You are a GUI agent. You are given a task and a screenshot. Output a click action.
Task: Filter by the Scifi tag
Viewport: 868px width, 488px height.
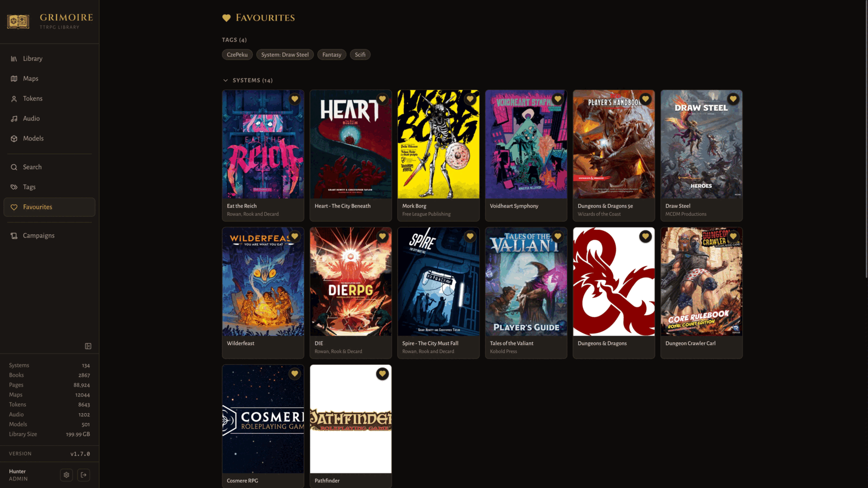pos(360,55)
